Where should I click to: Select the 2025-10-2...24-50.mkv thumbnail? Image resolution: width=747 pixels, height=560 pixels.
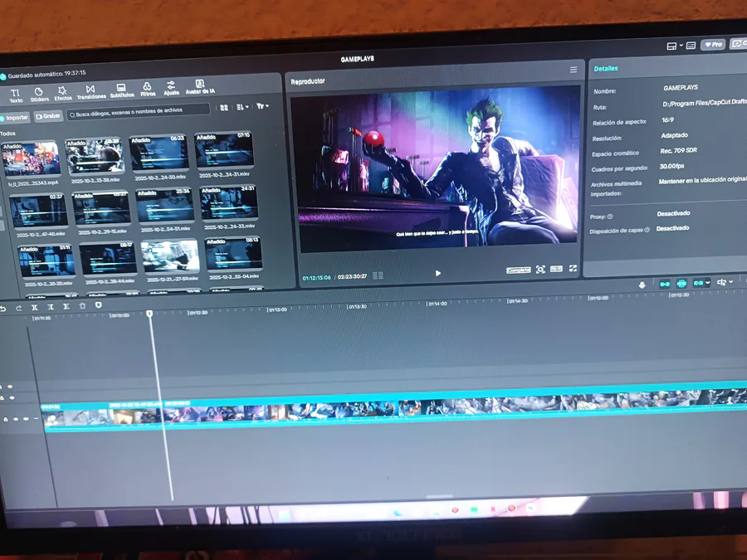click(159, 153)
